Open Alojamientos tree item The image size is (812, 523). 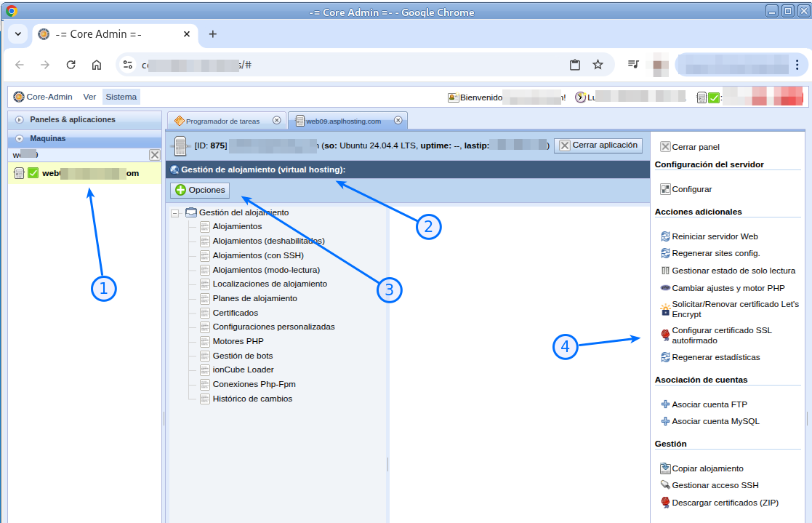coord(237,226)
